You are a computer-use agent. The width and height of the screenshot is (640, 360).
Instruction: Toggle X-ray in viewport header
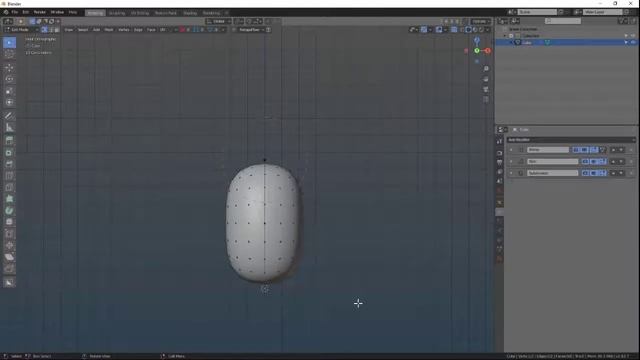(x=454, y=30)
